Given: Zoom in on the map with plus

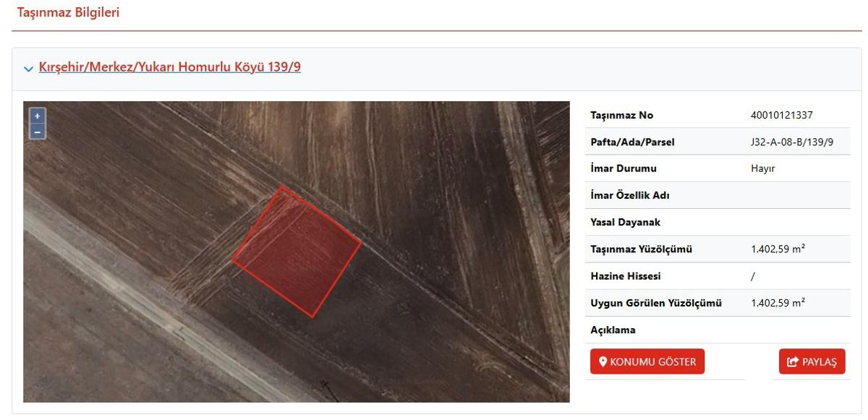Looking at the screenshot, I should click(38, 116).
